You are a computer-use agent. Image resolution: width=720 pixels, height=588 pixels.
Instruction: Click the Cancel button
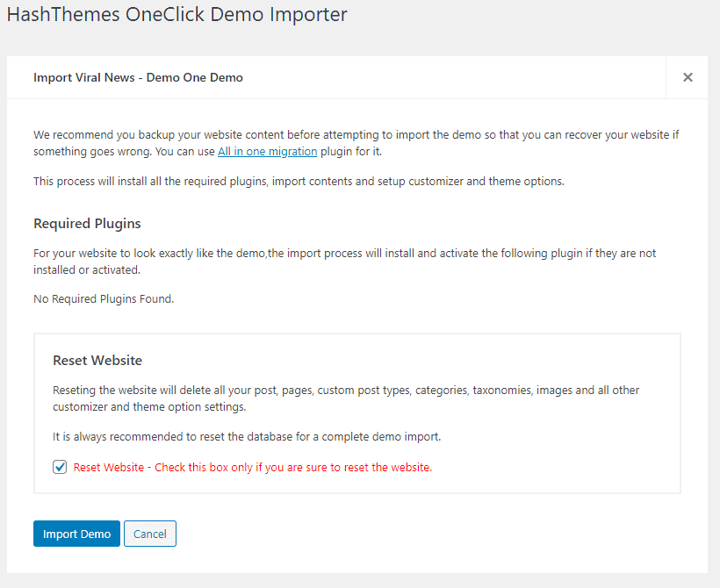(x=149, y=534)
